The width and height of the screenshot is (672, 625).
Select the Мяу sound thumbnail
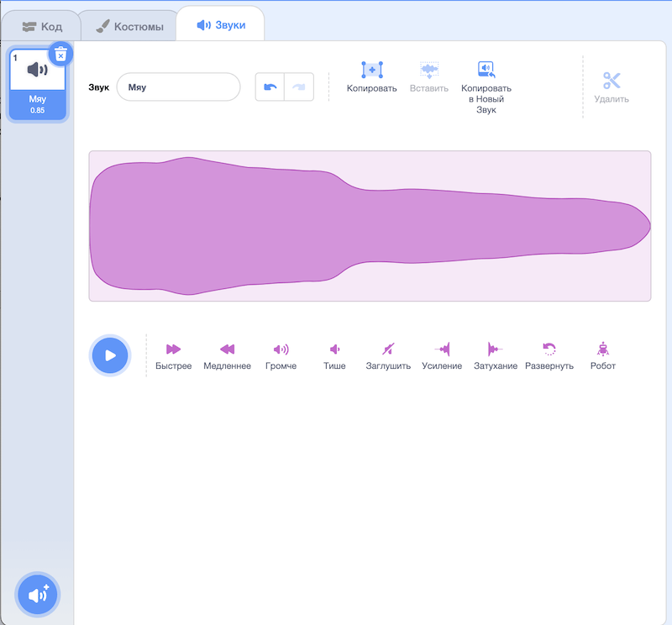38,83
